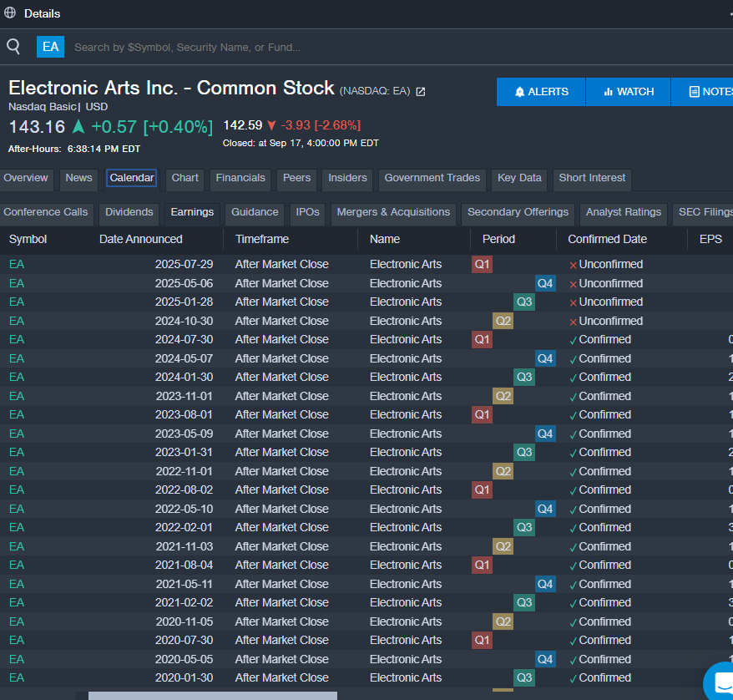Click the magnifying glass search icon

pyautogui.click(x=13, y=46)
